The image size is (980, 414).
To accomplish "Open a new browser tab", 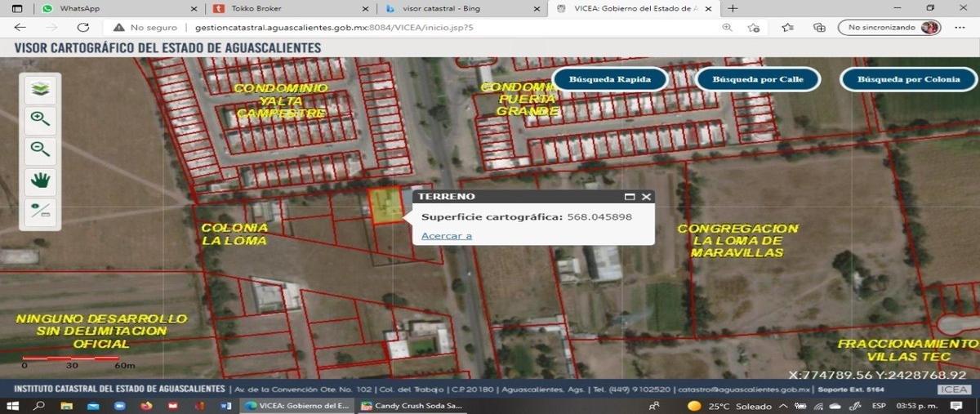I will (733, 8).
